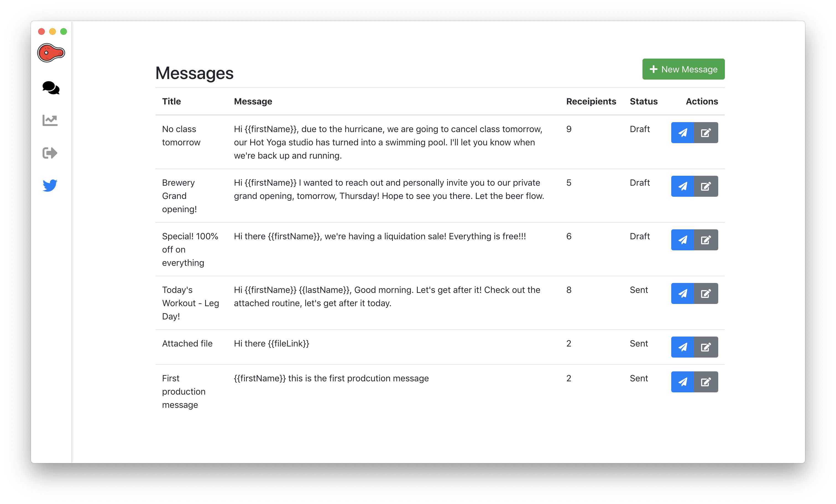Send the 'Special! 100% off' message

682,240
